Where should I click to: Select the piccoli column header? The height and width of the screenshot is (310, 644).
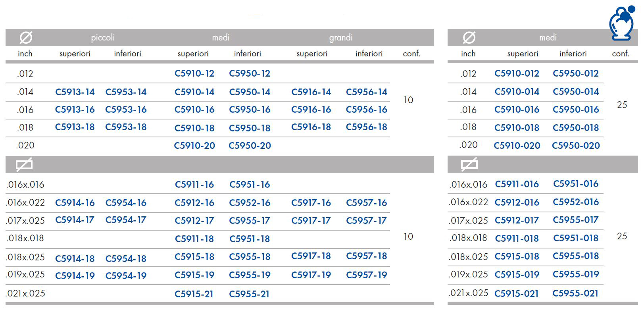(x=103, y=38)
